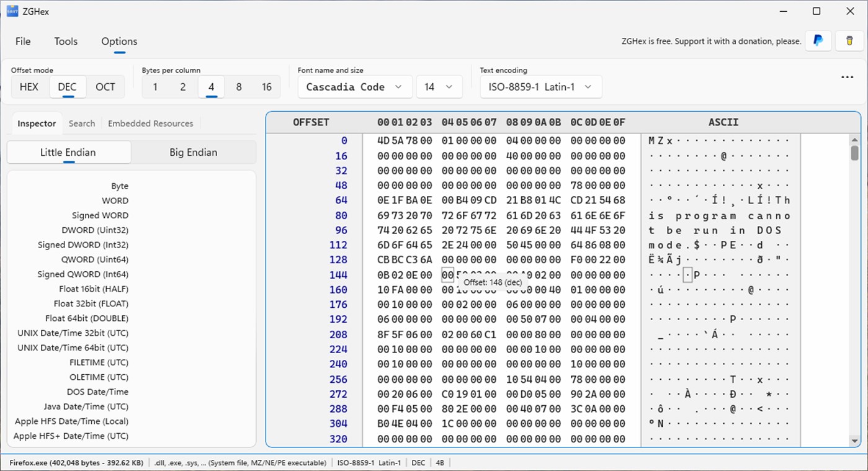Click the 4B indicator in the status bar
The width and height of the screenshot is (868, 471).
tap(440, 463)
